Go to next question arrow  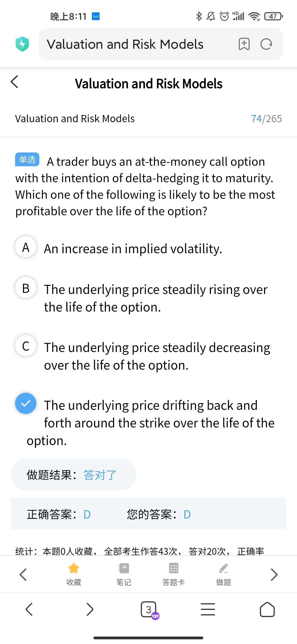[x=274, y=575]
